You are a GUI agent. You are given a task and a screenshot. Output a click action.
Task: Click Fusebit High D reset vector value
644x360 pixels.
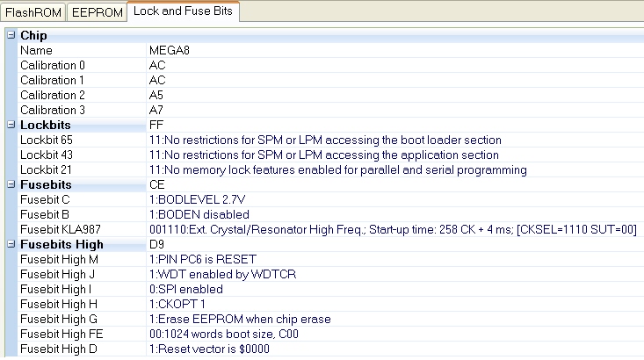(209, 349)
